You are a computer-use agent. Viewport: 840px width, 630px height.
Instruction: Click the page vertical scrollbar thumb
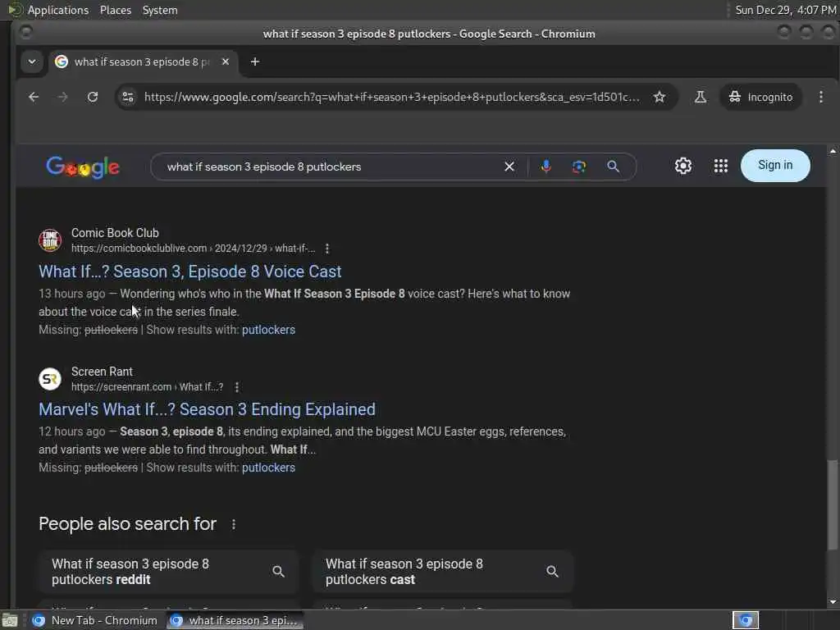(x=832, y=504)
